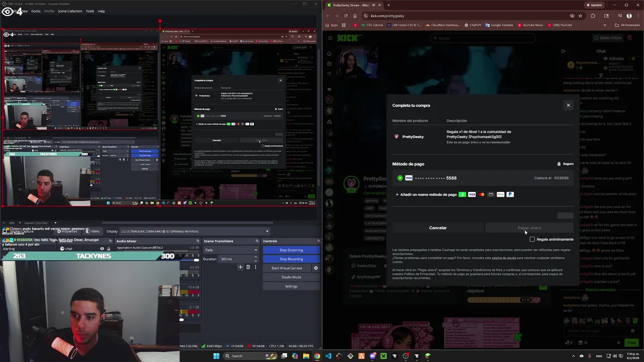Open the Profile menu in OBS
This screenshot has height=362, width=644.
[49, 11]
